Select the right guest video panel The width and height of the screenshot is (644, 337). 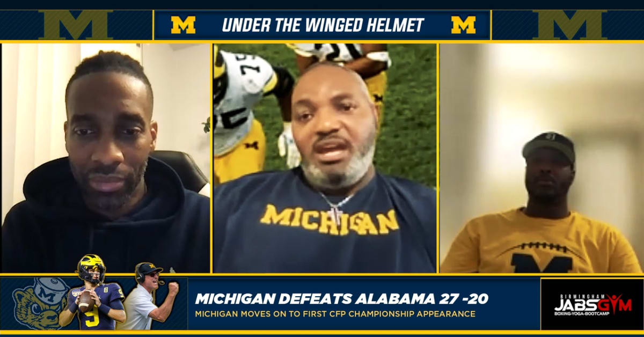541,158
